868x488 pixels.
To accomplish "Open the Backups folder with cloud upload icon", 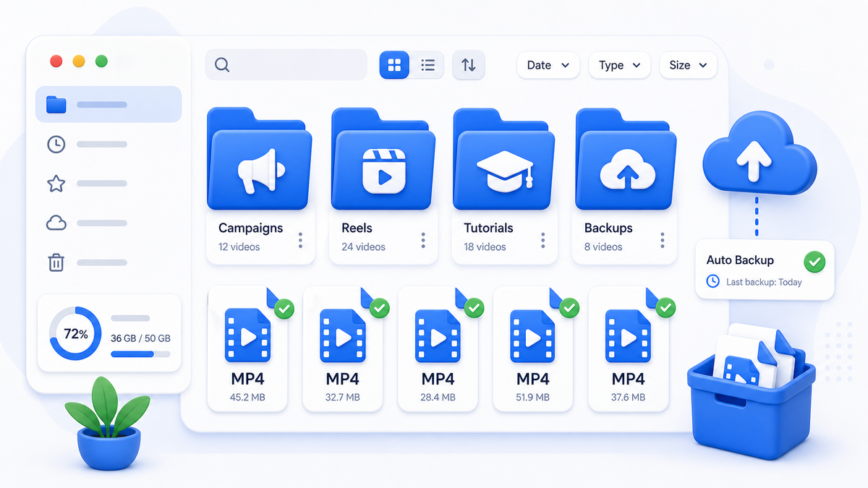I will 626,160.
